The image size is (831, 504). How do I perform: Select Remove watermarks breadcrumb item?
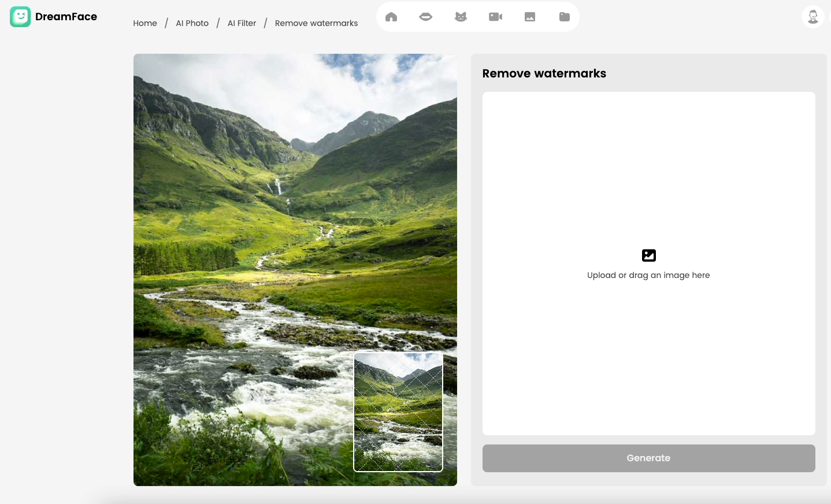click(316, 23)
